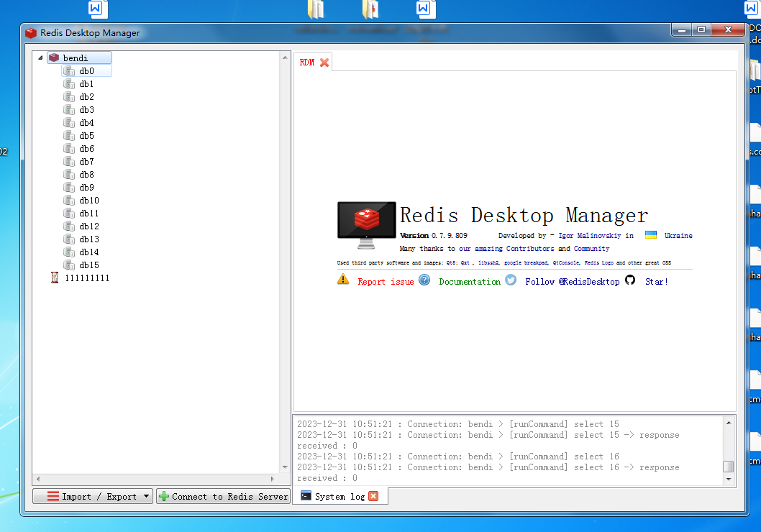761x532 pixels.
Task: Click connection tree scroll down arrow
Action: pos(285,467)
